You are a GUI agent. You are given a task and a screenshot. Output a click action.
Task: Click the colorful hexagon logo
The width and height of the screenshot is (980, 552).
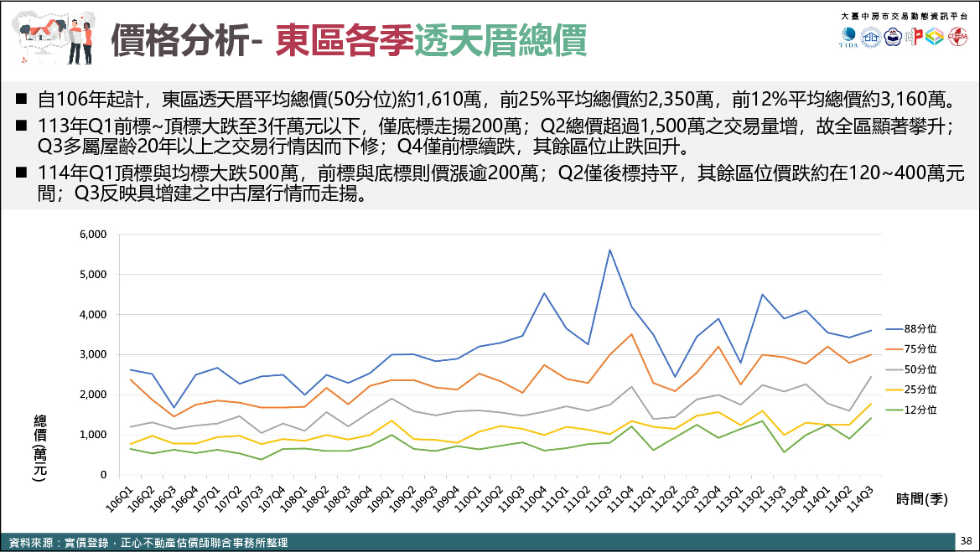pos(934,38)
